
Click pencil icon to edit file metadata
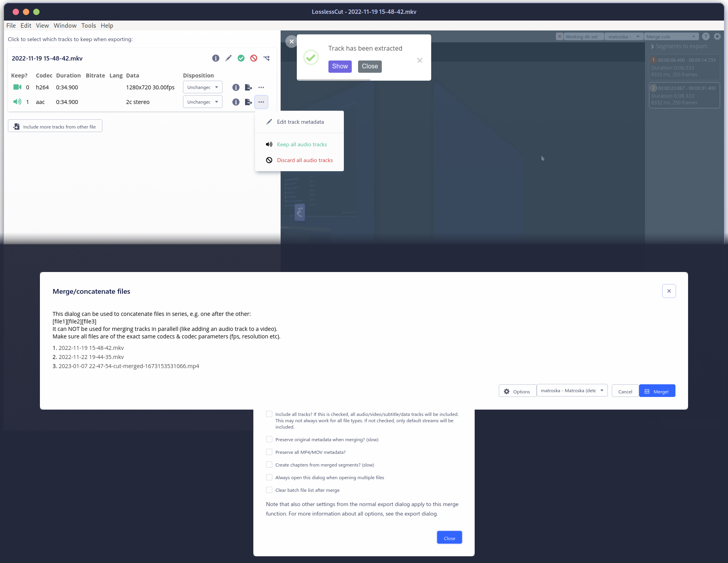click(228, 58)
